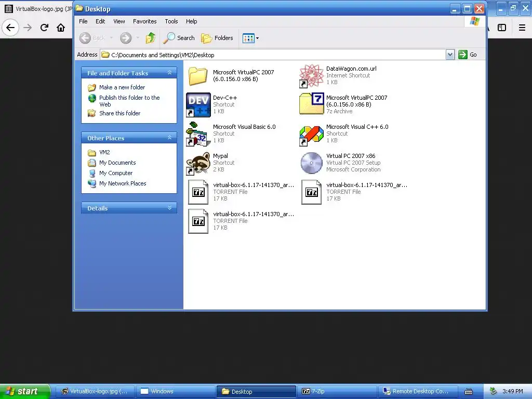This screenshot has width=532, height=399.
Task: Collapse the Other Places panel
Action: [x=170, y=137]
